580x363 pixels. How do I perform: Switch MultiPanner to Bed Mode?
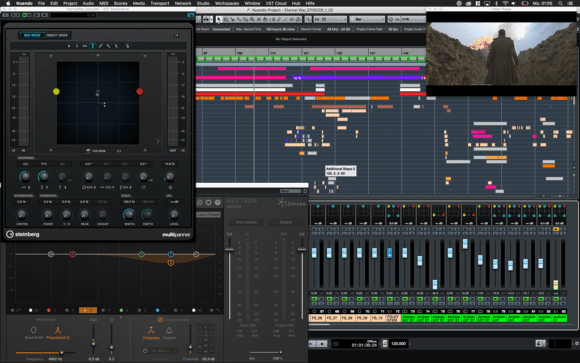32,35
